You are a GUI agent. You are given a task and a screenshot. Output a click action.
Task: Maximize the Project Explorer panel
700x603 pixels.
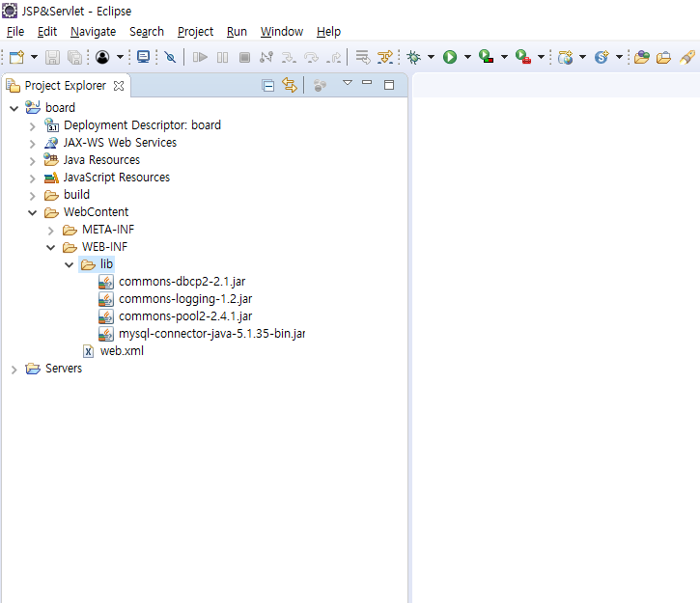click(389, 85)
